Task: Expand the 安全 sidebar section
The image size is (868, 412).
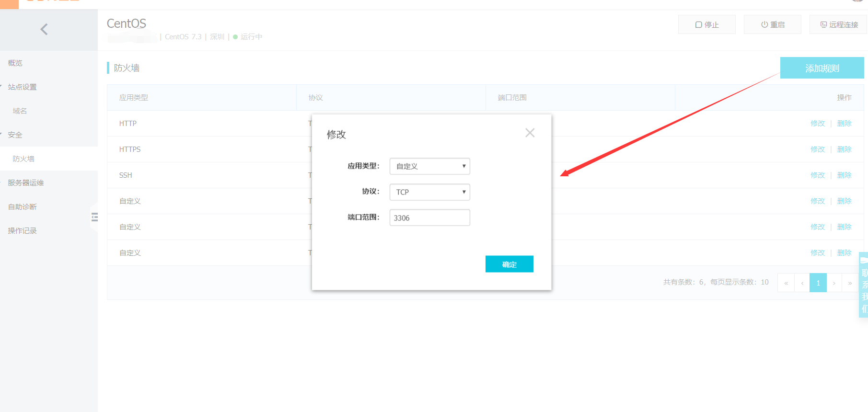Action: coord(15,135)
